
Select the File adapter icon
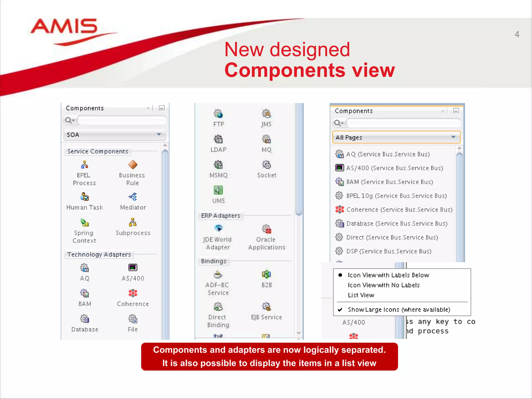(133, 319)
